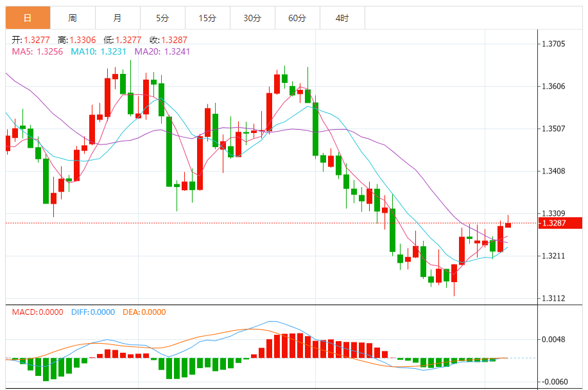Click the -0.0060 MACD axis label
Screen dimensions: 588x390
point(554,382)
